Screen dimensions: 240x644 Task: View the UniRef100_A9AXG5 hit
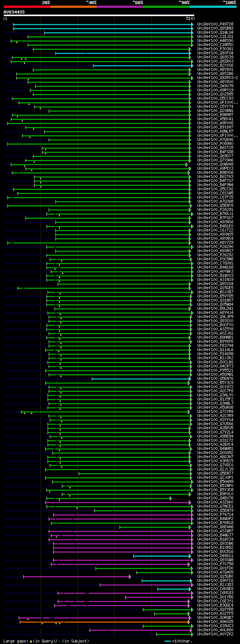pos(215,622)
